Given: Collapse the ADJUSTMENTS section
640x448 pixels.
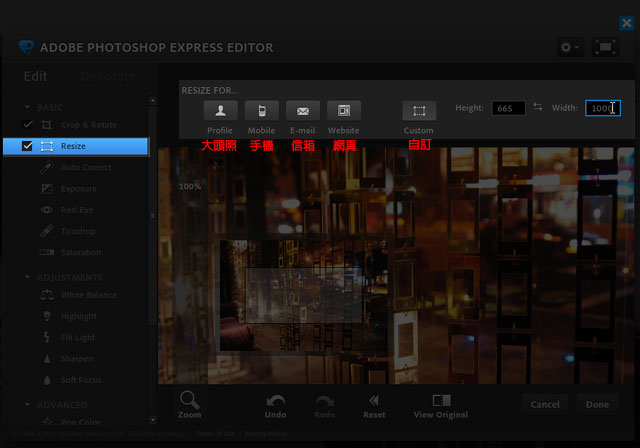Looking at the screenshot, I should (27, 277).
